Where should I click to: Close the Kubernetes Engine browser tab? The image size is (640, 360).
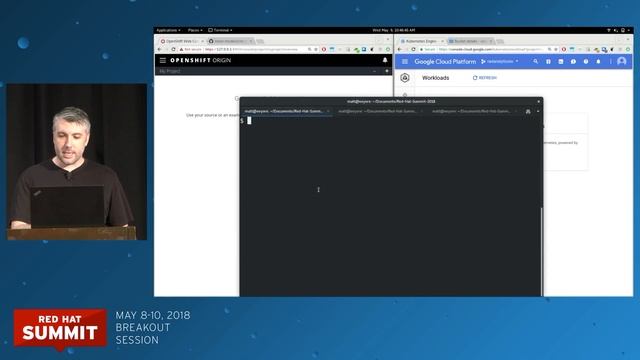(x=442, y=41)
